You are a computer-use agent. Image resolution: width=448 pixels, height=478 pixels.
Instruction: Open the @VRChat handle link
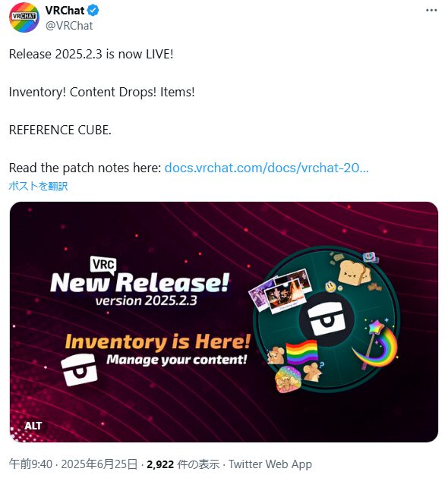69,26
